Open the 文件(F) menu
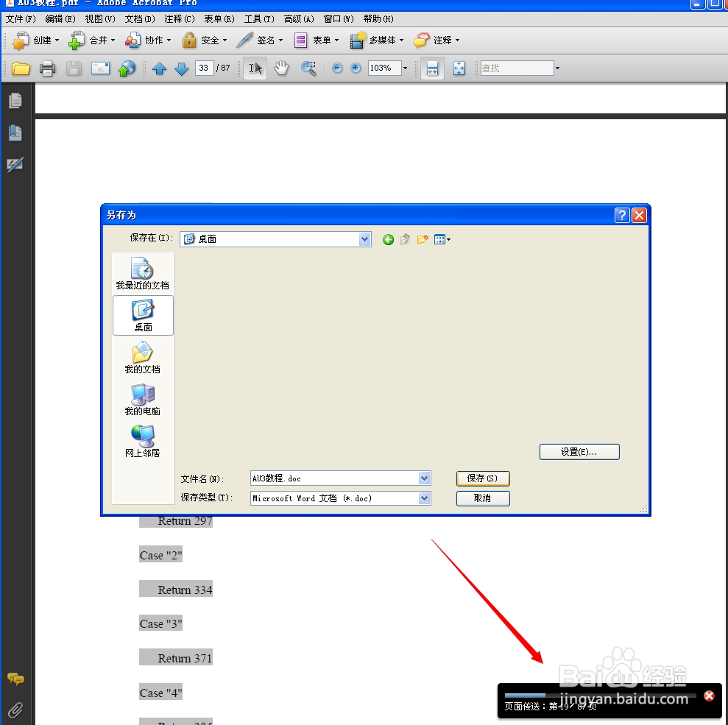 21,19
